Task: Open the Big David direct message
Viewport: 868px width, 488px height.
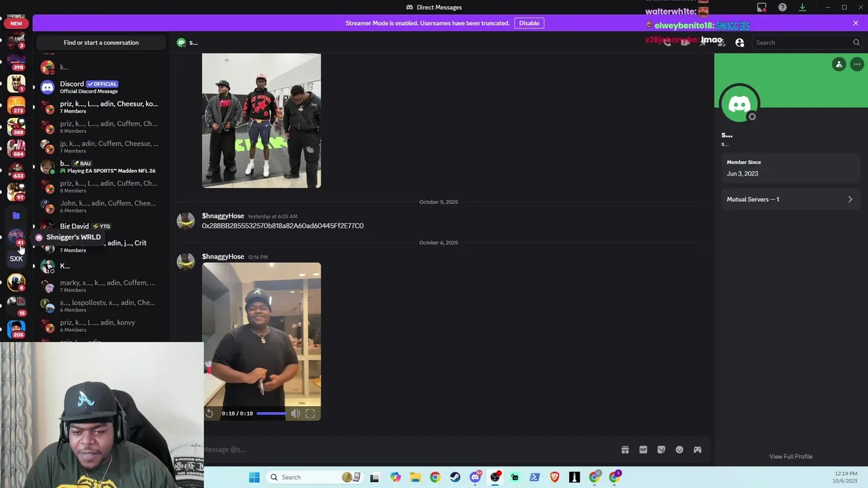Action: (x=101, y=226)
